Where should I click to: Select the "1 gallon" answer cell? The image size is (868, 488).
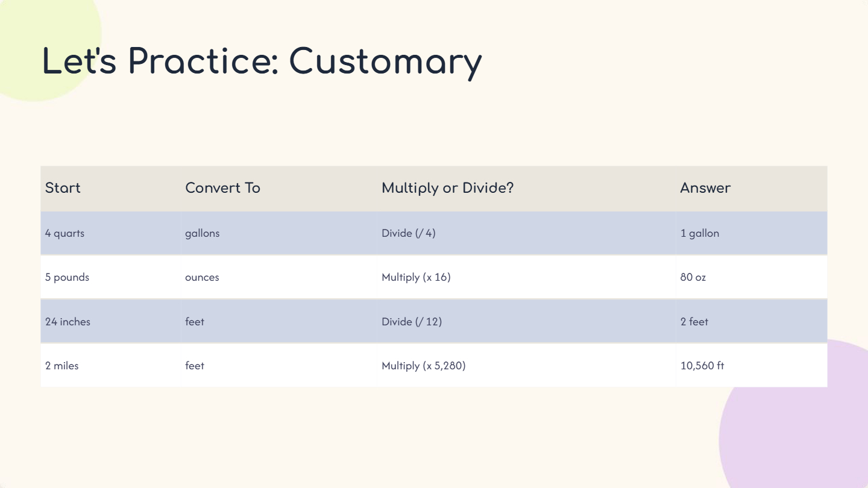[700, 233]
